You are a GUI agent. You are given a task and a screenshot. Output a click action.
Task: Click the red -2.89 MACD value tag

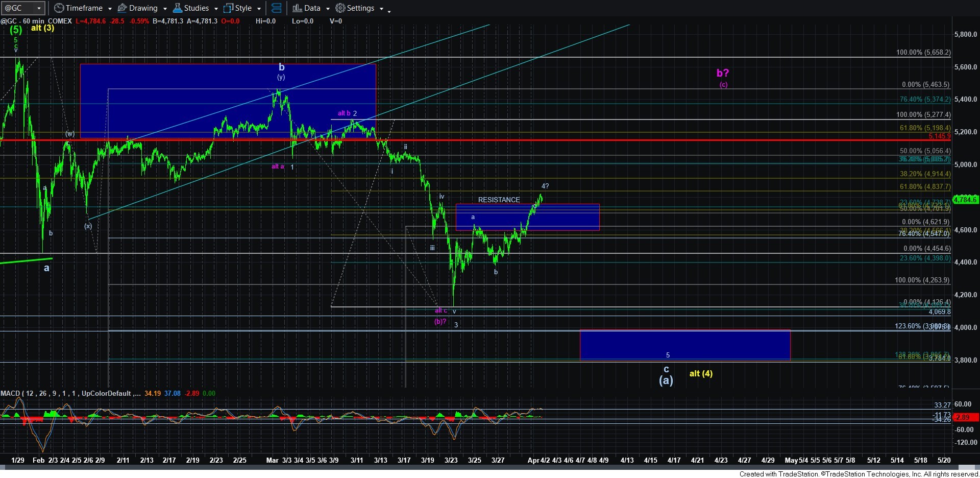(x=963, y=417)
